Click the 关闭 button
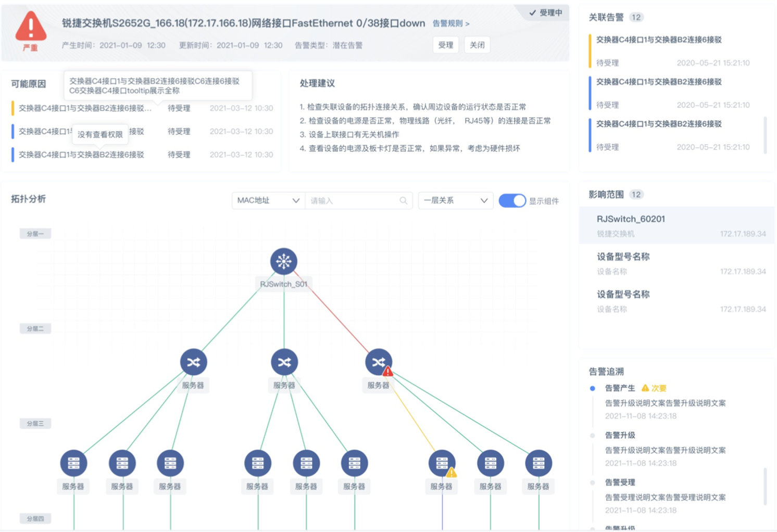777x532 pixels. pos(477,45)
